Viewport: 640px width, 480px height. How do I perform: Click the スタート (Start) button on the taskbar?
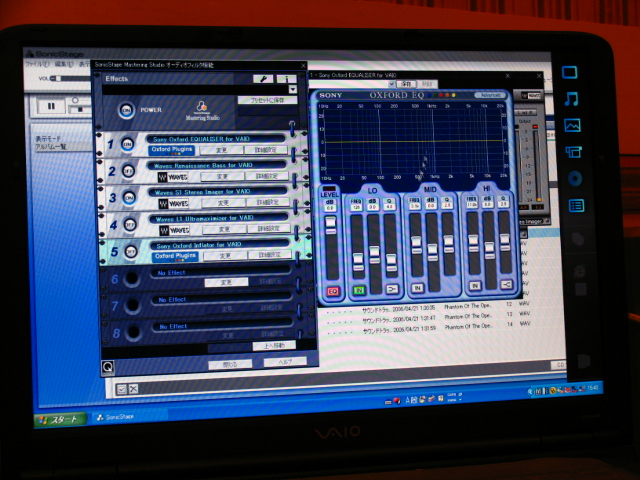(60, 420)
